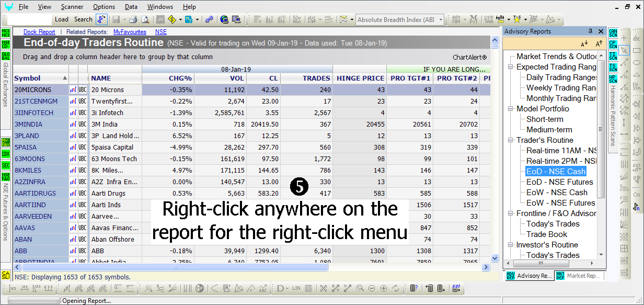Click the yellow diamond scanner icon
This screenshot has width=644, height=305.
[171, 19]
